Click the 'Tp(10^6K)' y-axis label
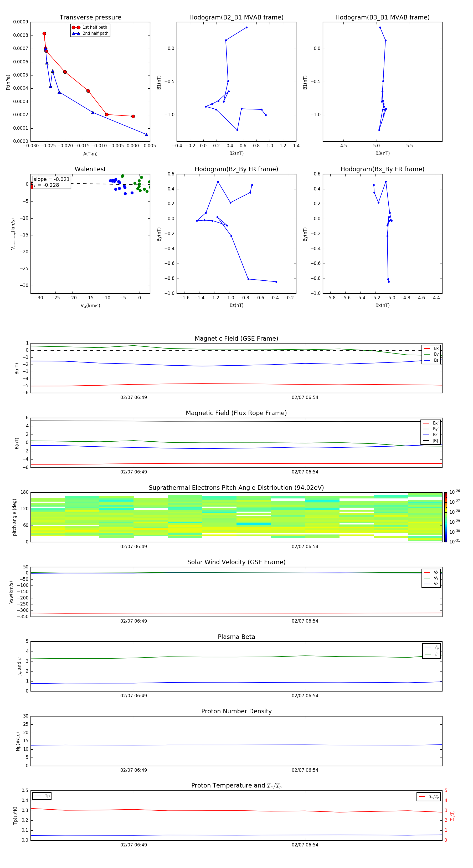Image resolution: width=473 pixels, height=868 pixels. (15, 816)
